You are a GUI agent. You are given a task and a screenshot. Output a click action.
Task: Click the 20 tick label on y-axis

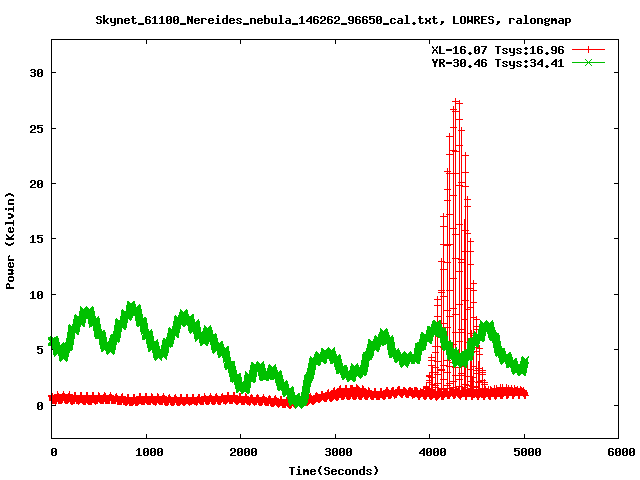(37, 184)
